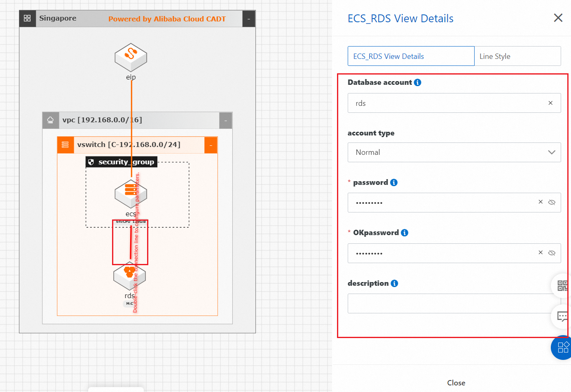The width and height of the screenshot is (571, 392).
Task: Open Database account info tooltip icon
Action: (417, 82)
